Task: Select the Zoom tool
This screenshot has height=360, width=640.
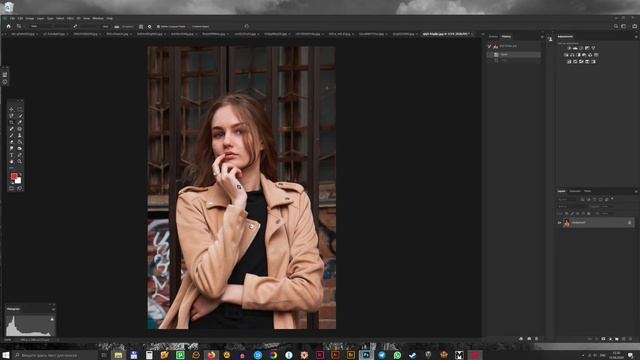Action: [20, 161]
